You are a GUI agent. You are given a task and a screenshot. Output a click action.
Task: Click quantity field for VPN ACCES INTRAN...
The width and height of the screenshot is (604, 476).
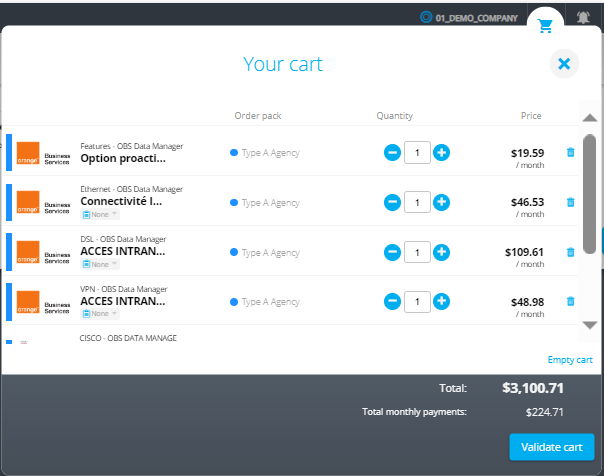pyautogui.click(x=417, y=301)
